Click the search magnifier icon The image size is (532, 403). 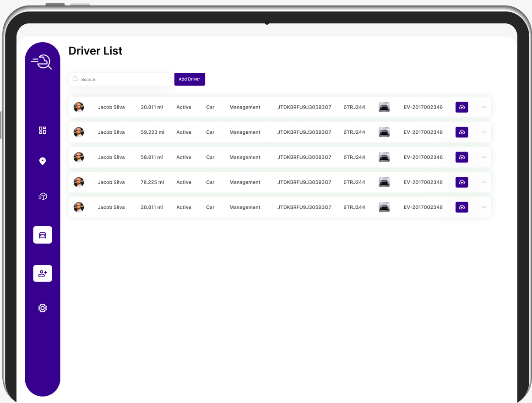[76, 79]
